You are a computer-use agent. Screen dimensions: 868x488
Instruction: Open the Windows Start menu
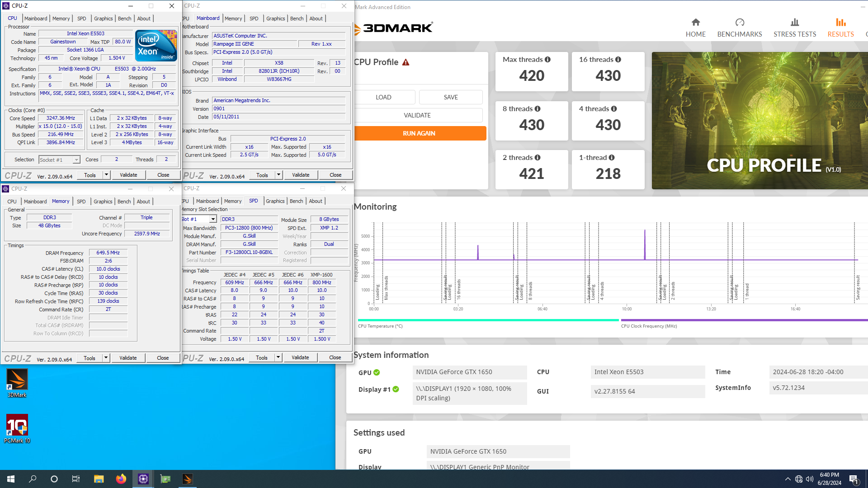pyautogui.click(x=11, y=479)
